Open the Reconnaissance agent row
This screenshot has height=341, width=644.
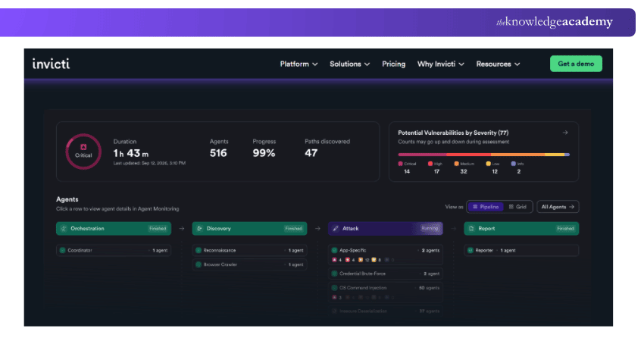click(x=249, y=250)
